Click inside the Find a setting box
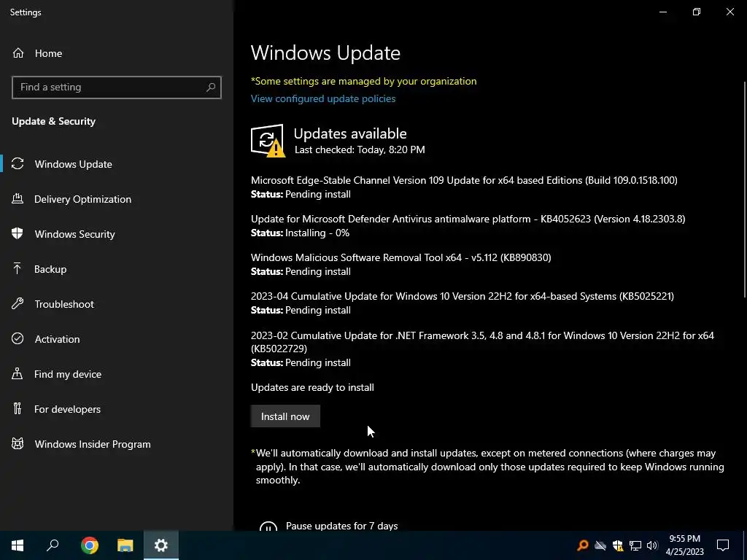The height and width of the screenshot is (560, 747). click(x=117, y=87)
